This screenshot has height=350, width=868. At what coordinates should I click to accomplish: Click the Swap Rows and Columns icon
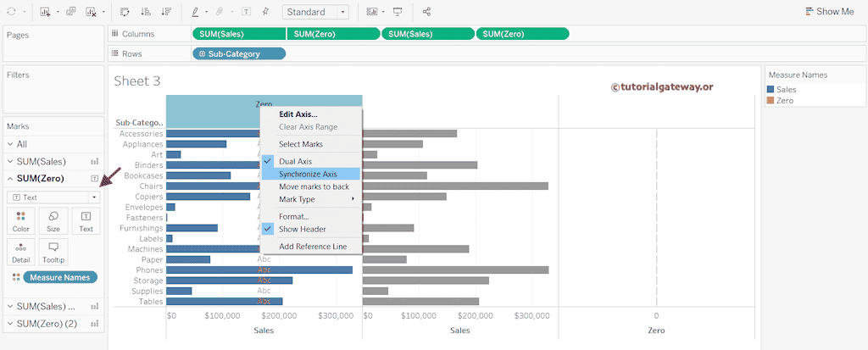125,12
